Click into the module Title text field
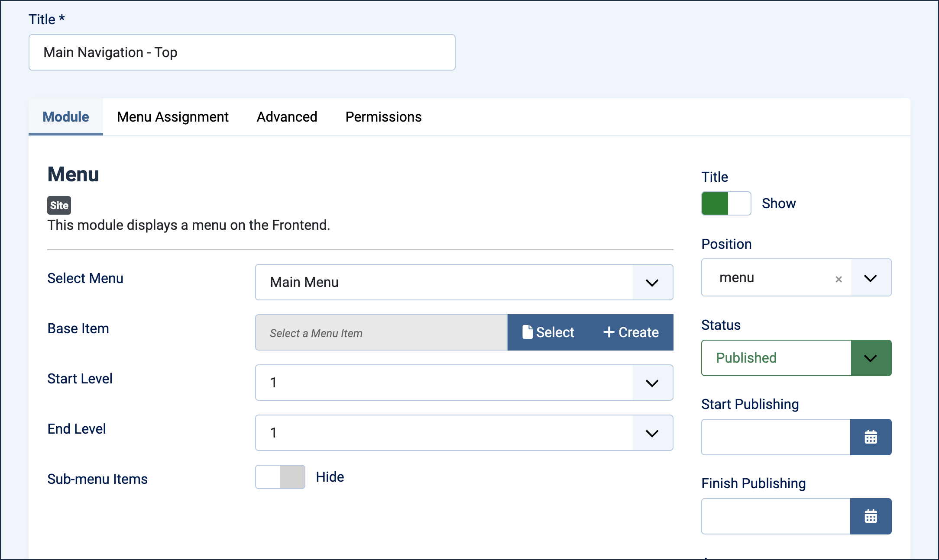The height and width of the screenshot is (560, 939). 242,52
